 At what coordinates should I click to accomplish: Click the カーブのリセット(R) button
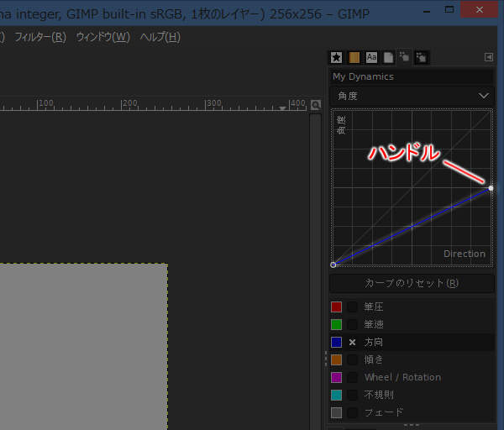(x=411, y=283)
